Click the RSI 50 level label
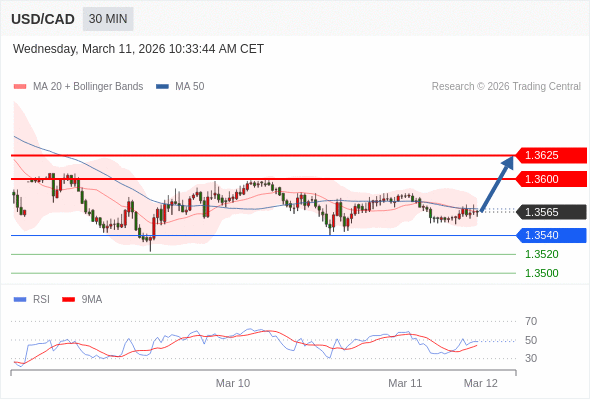This screenshot has height=400, width=590. pos(531,340)
